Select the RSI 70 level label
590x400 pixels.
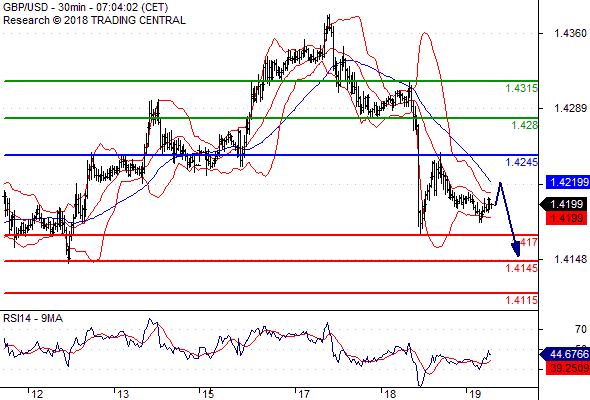[x=581, y=330]
